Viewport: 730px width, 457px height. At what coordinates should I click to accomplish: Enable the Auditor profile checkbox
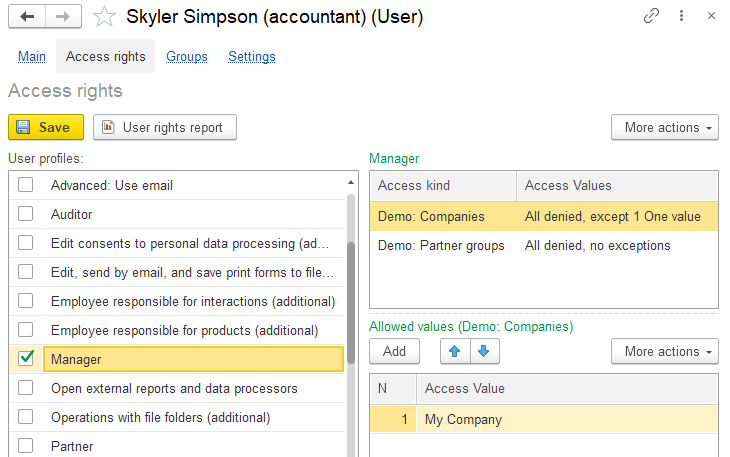click(x=26, y=214)
